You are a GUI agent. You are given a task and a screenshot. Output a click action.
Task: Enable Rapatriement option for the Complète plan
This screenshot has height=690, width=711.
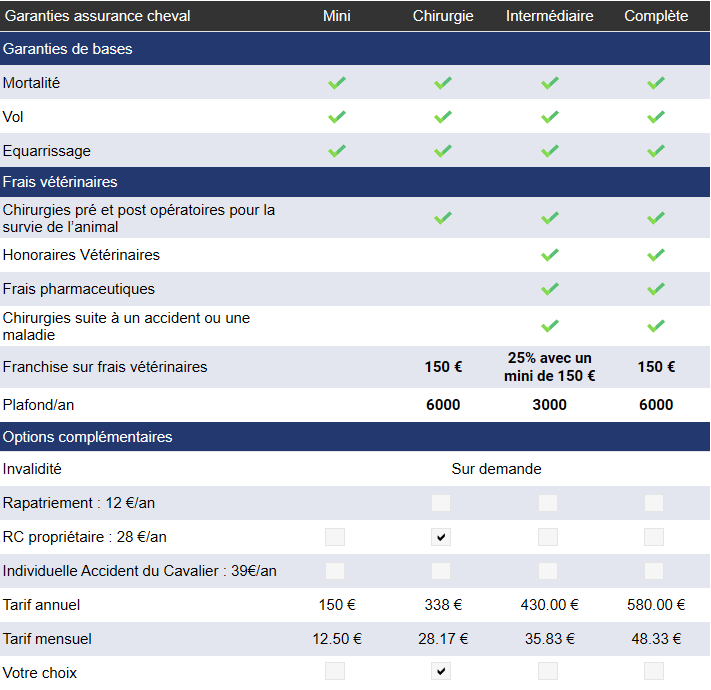pos(654,503)
